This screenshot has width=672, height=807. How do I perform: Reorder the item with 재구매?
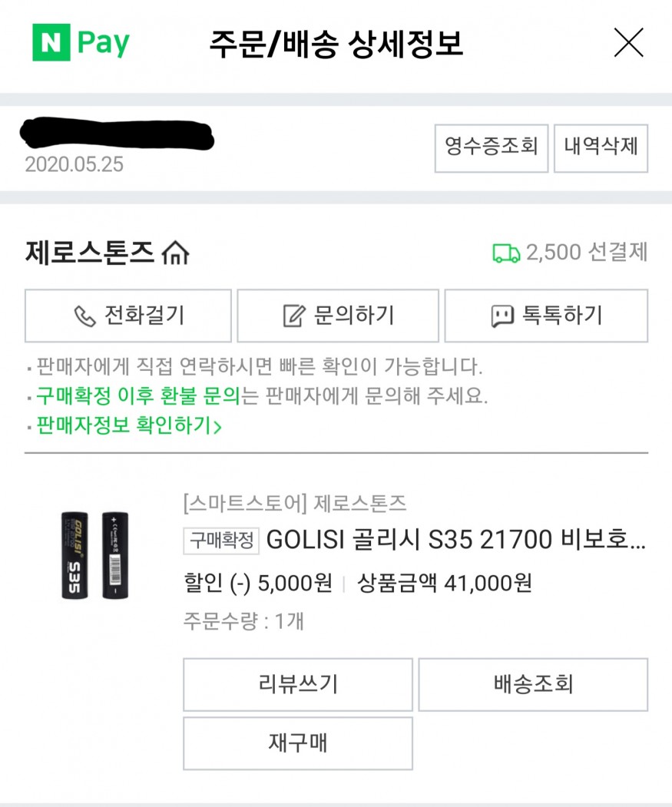coord(297,743)
